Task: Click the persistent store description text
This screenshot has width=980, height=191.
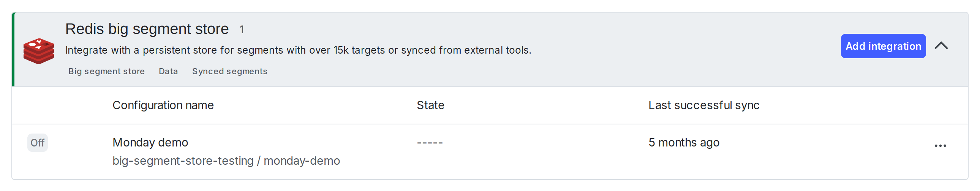Action: pyautogui.click(x=298, y=50)
